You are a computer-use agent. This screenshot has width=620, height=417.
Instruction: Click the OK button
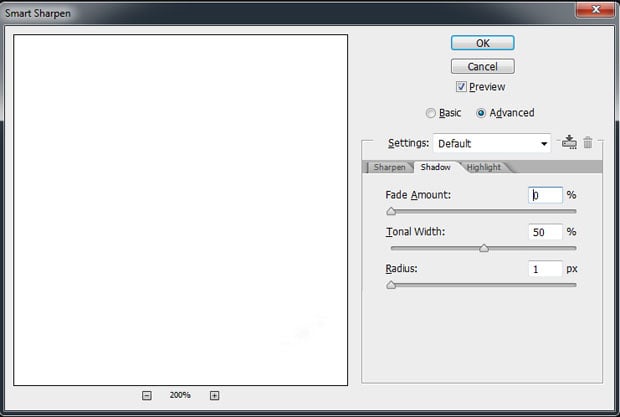click(x=482, y=43)
